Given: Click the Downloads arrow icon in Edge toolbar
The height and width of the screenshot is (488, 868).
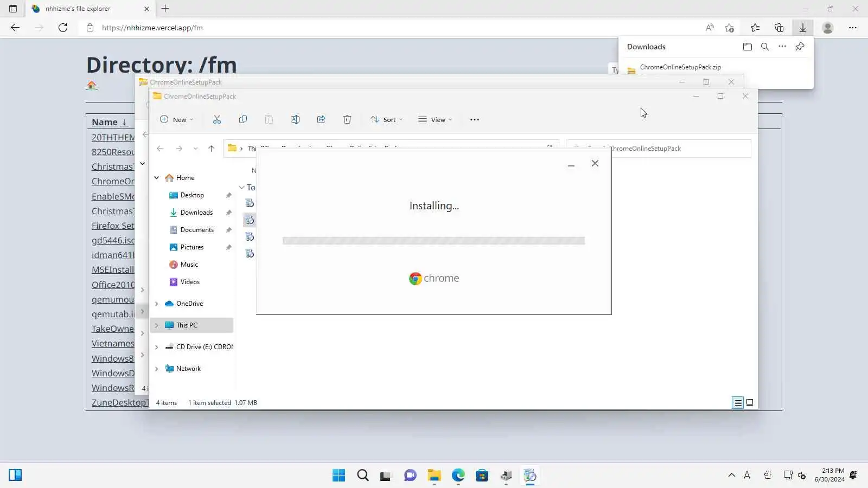Looking at the screenshot, I should [x=803, y=28].
